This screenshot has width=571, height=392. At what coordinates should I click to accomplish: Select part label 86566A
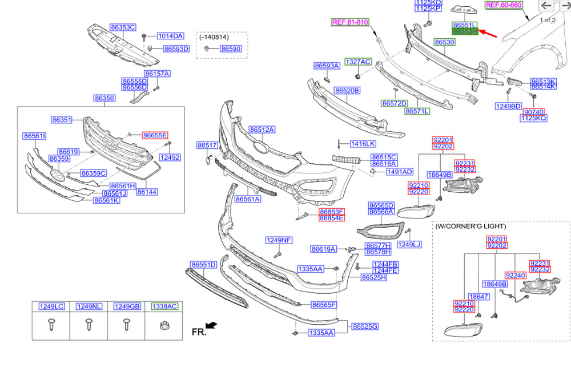381,212
